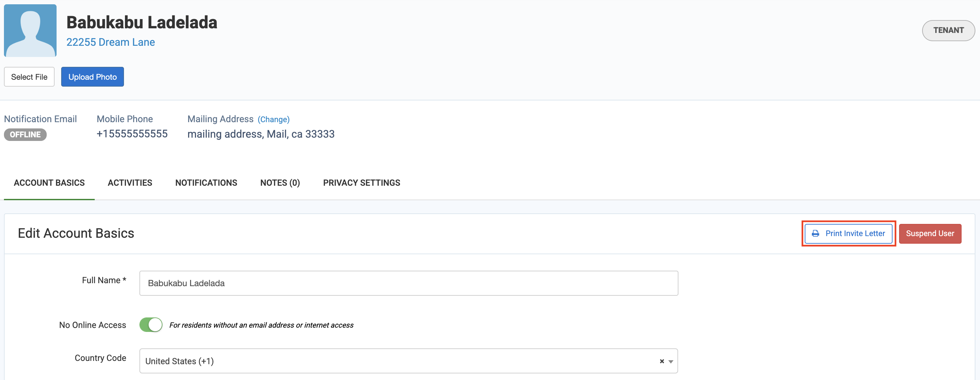Click the printer icon beside Print Invite Letter
Viewport: 980px width, 380px height.
815,233
